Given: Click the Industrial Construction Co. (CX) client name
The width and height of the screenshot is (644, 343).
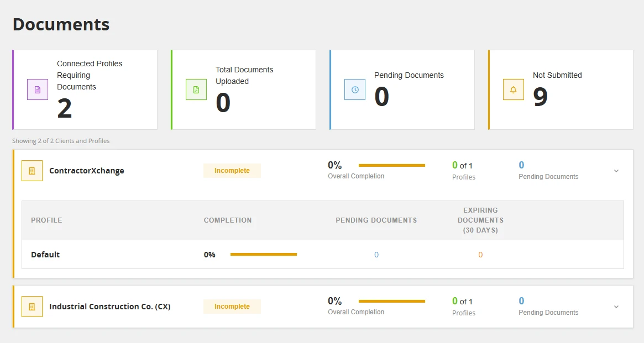Looking at the screenshot, I should [109, 307].
